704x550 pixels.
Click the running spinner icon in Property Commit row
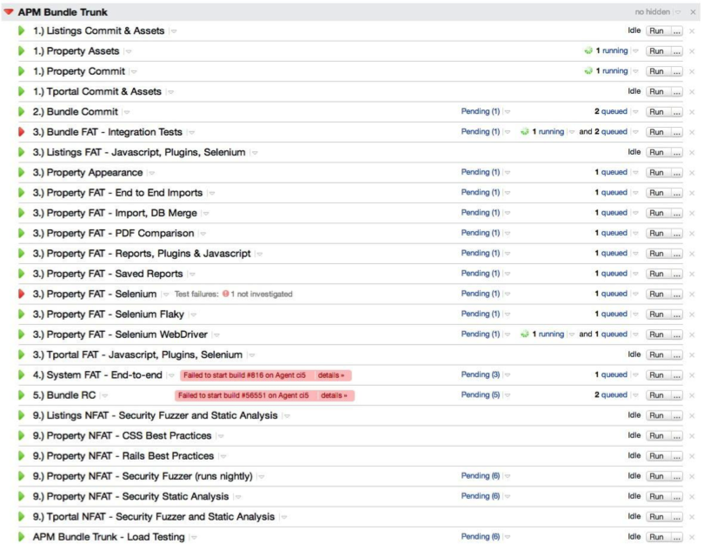pos(588,71)
